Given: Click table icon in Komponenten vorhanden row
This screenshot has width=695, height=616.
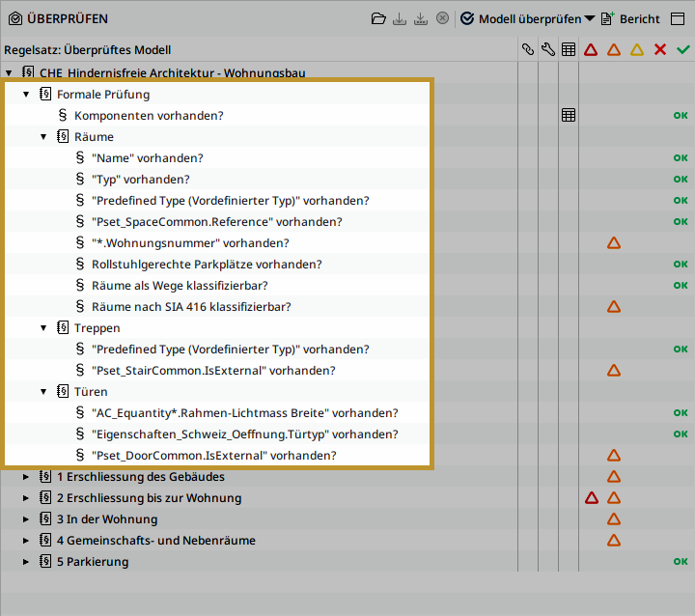Looking at the screenshot, I should pos(569,115).
